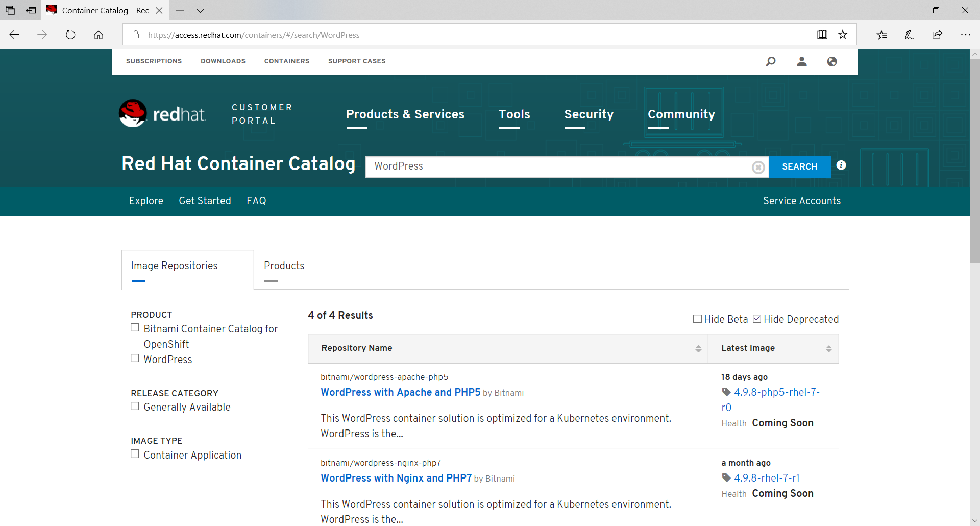The height and width of the screenshot is (526, 980).
Task: Click the portal search magnifier icon
Action: [771, 61]
